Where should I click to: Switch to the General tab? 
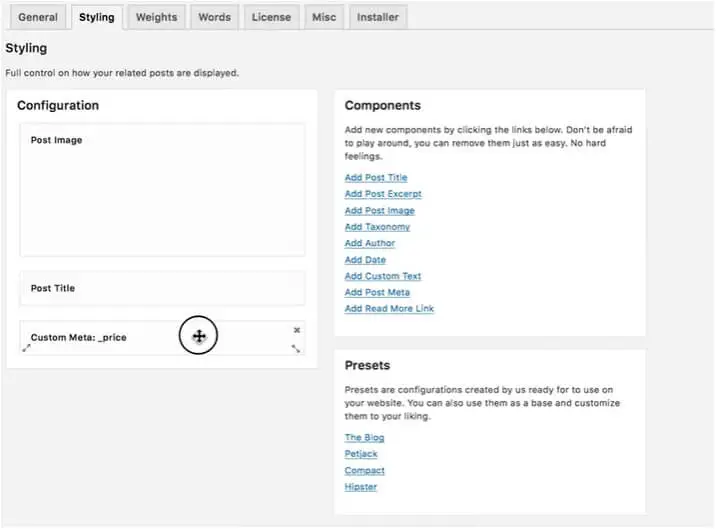38,17
